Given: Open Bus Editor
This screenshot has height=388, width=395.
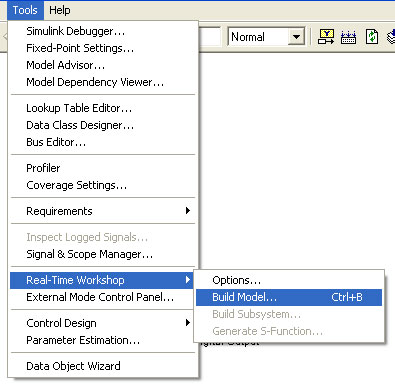Looking at the screenshot, I should 103,142.
